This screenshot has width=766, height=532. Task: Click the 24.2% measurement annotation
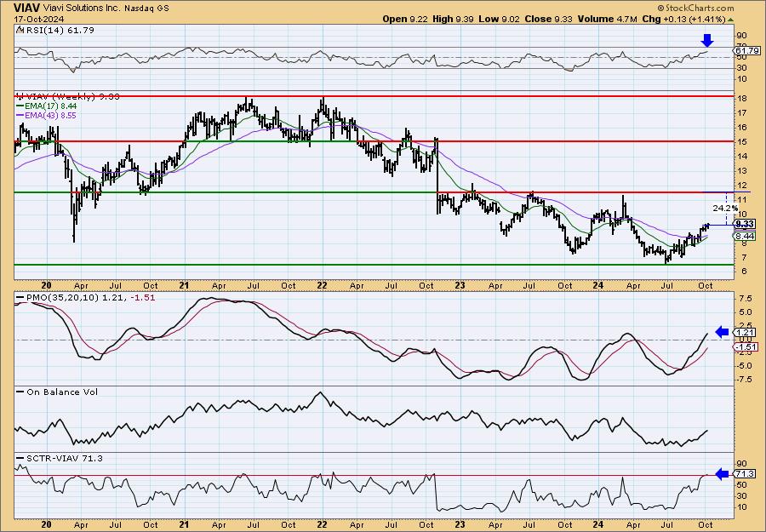pyautogui.click(x=724, y=208)
